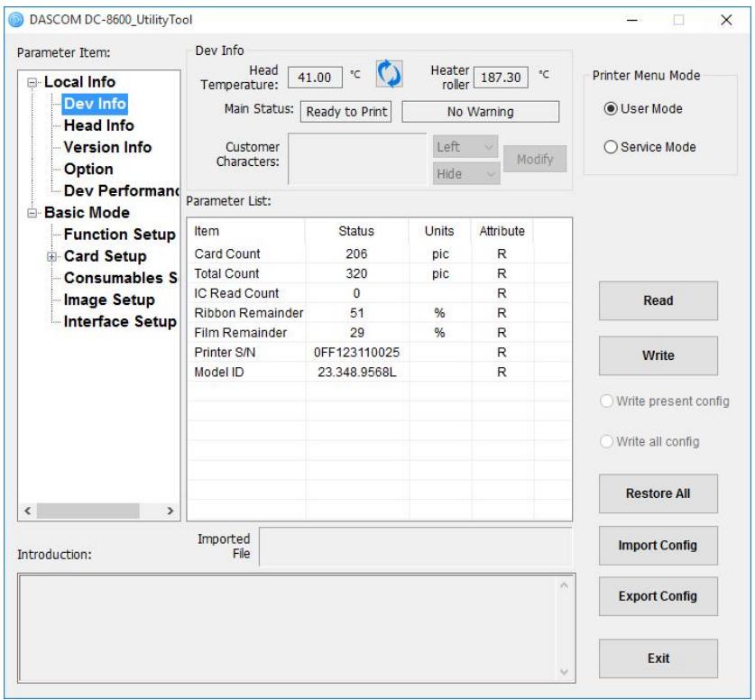Collapse the Basic Mode tree node

tap(32, 213)
